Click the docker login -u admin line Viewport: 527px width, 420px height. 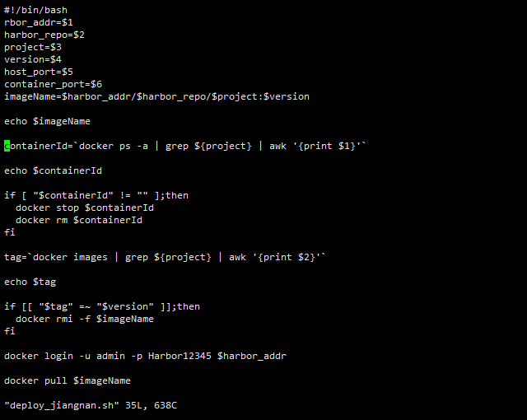(x=145, y=356)
